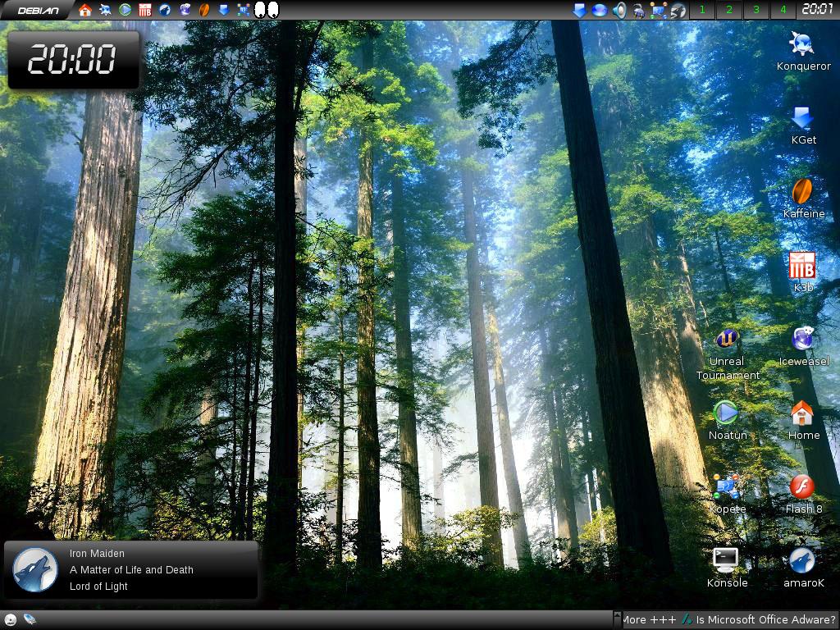Launch Konqueror from the top panel
The height and width of the screenshot is (630, 840).
coord(105,10)
